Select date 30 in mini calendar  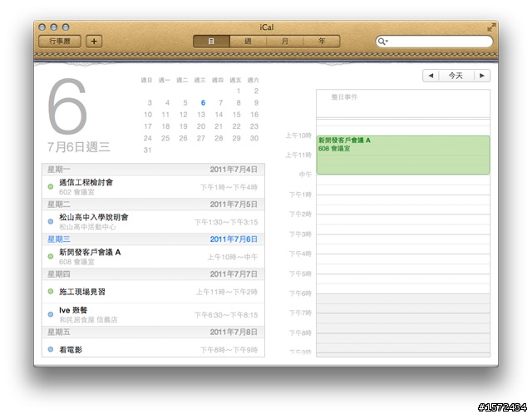click(254, 138)
